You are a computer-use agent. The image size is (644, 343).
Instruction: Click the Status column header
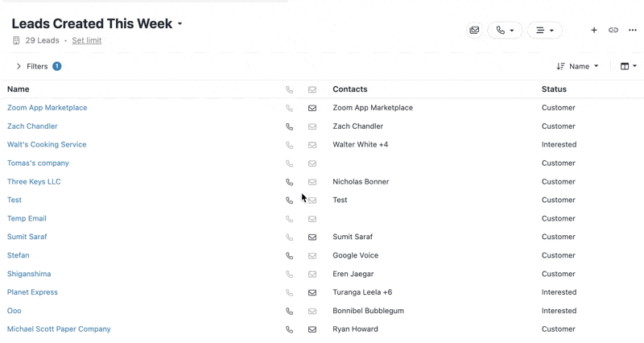554,89
